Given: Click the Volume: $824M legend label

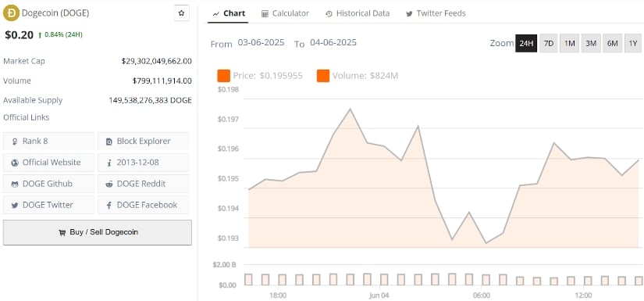Looking at the screenshot, I should click(x=365, y=76).
